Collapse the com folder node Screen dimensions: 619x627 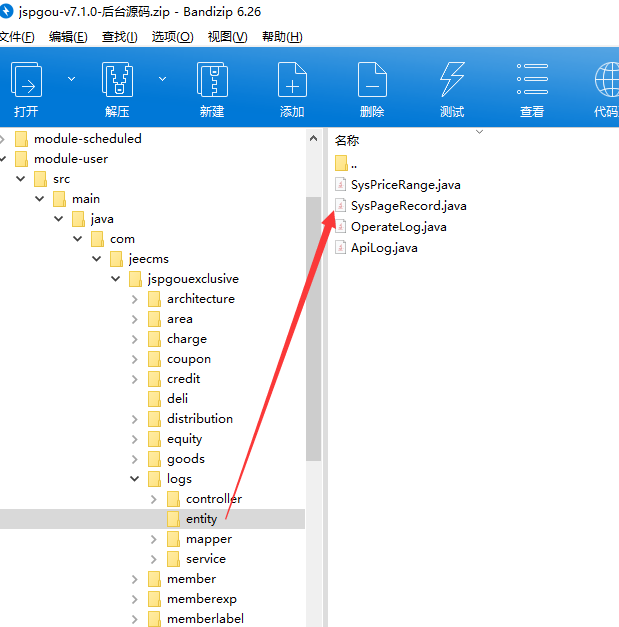pyautogui.click(x=78, y=239)
